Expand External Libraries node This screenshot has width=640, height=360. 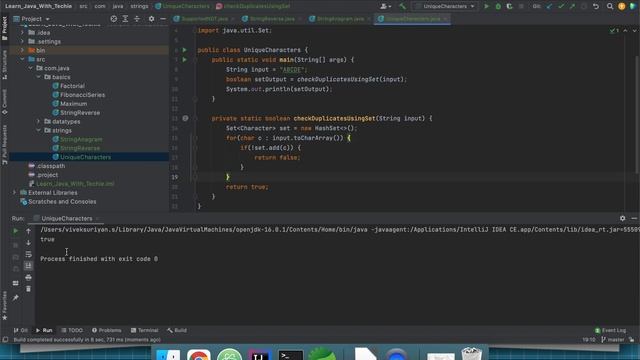[x=14, y=193]
